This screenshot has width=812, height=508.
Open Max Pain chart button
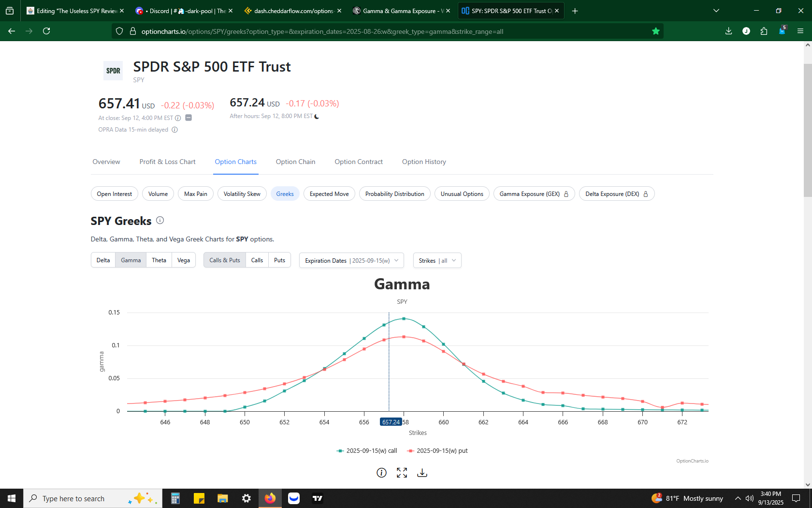click(196, 194)
